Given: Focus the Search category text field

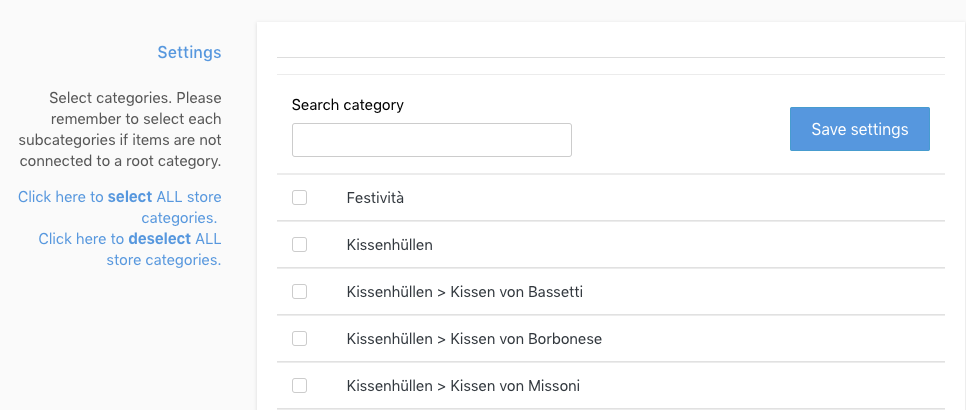Looking at the screenshot, I should [431, 140].
